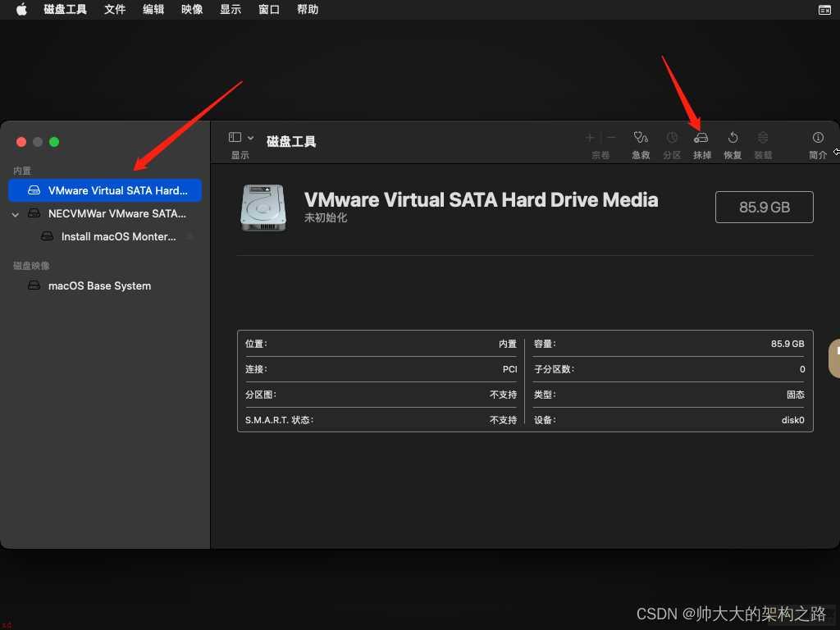Screen dimensions: 840x630
Task: Select VMware Virtual SATA Hard disk in sidebar
Action: pyautogui.click(x=105, y=190)
